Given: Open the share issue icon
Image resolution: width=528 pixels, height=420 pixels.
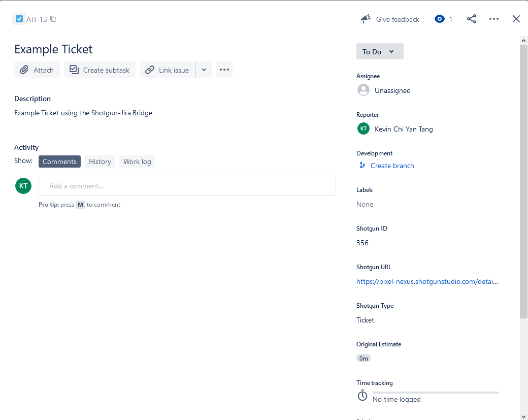Looking at the screenshot, I should coord(472,19).
